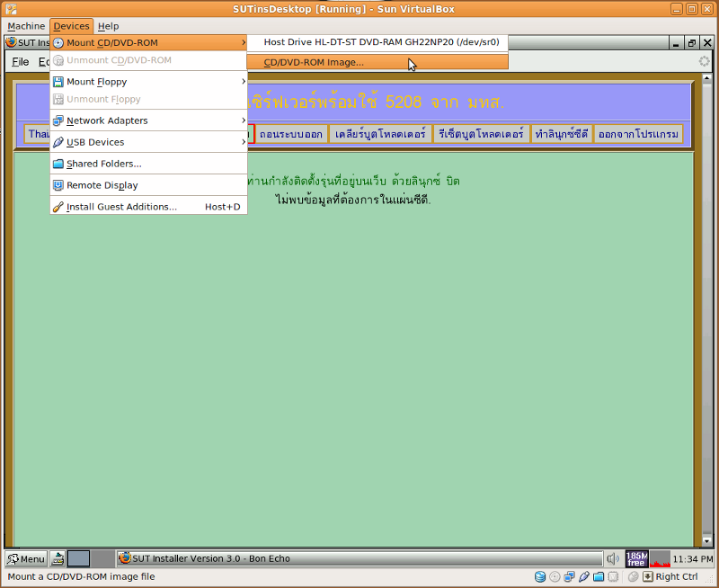The width and height of the screenshot is (719, 588).
Task: Click the ออกจากโปรแกรม button
Action: point(638,134)
